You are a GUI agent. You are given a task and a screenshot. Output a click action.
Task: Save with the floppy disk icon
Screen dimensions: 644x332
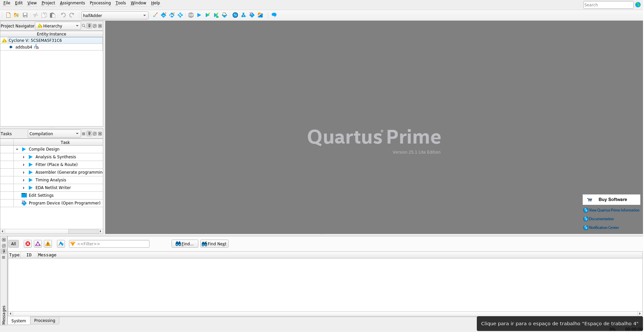(25, 15)
